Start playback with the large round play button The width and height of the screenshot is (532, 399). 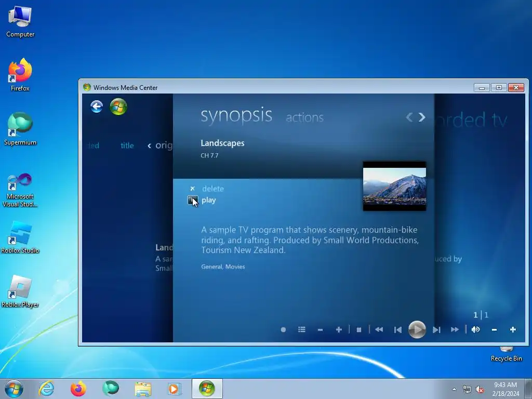pos(417,329)
